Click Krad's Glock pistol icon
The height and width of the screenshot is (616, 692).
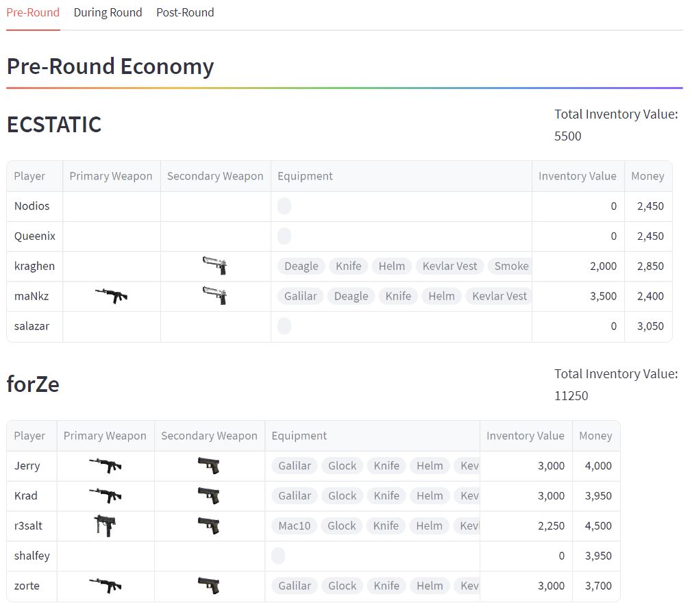click(x=209, y=495)
